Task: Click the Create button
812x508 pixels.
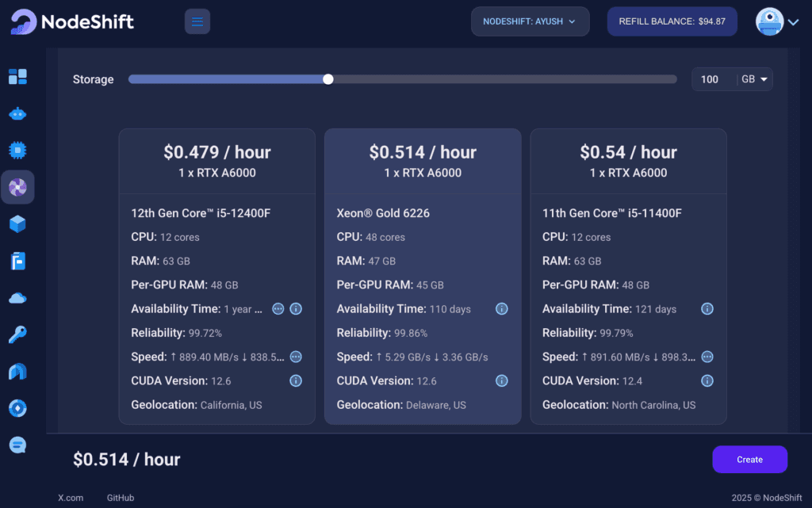Action: [749, 460]
